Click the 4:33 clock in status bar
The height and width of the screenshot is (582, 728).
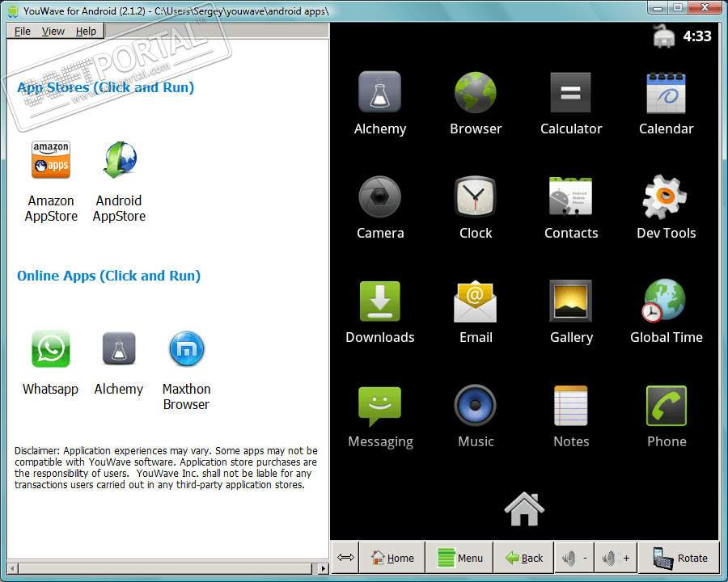(x=697, y=36)
